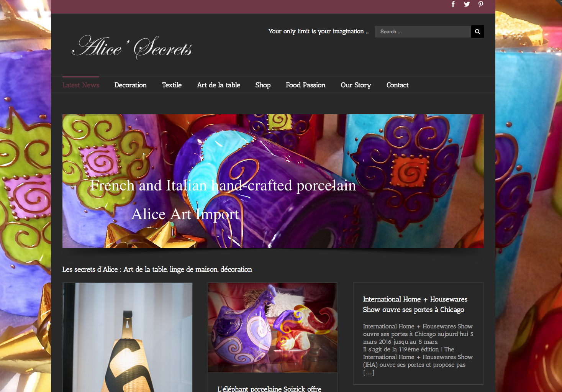Viewport: 562px width, 392px height.
Task: Open International Home + Housewares Show article title
Action: pyautogui.click(x=415, y=304)
